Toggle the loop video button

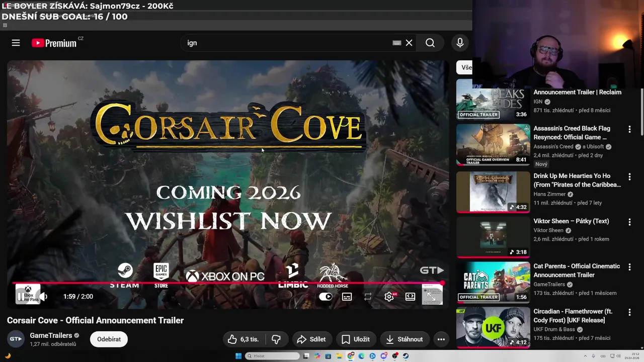(368, 297)
